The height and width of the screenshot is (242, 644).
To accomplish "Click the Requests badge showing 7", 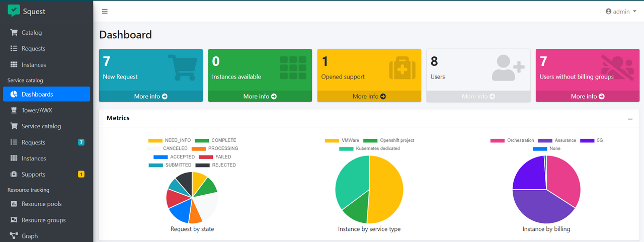I will pos(81,142).
